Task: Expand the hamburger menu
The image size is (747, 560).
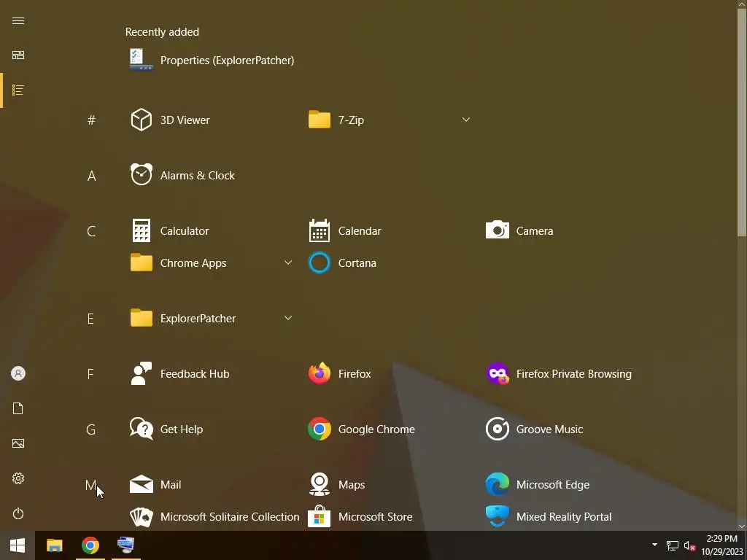Action: [x=18, y=20]
